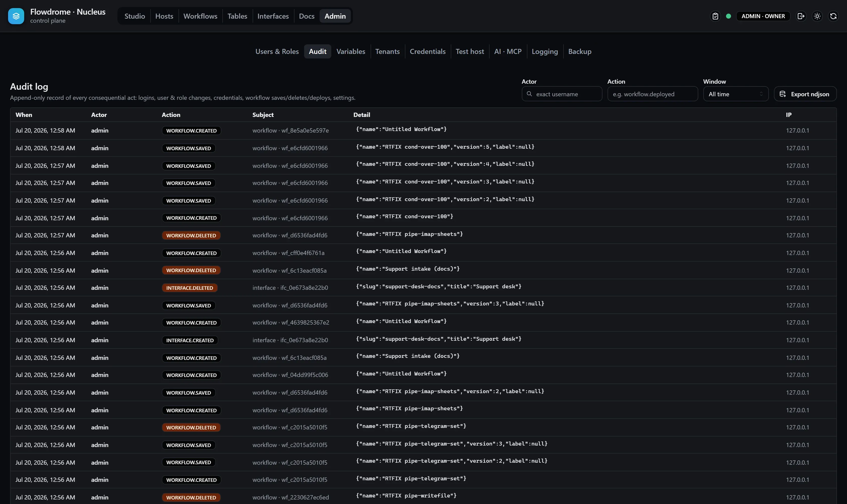Open the Workflows tab

pos(200,16)
